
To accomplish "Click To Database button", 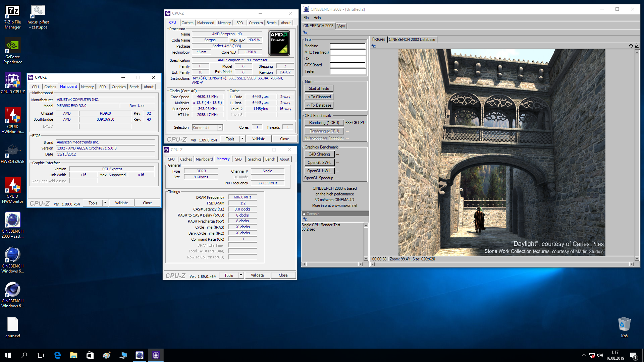I will pos(319,105).
